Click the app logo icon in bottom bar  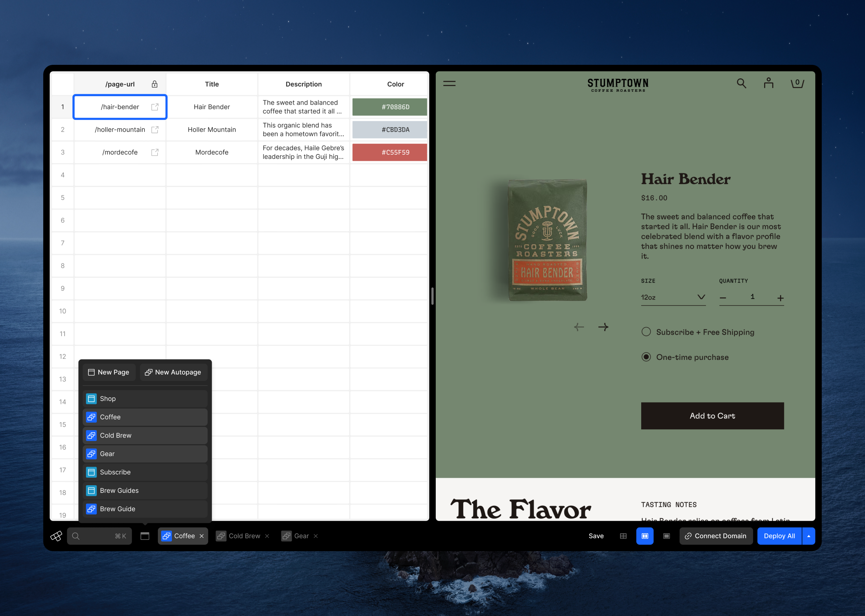click(56, 536)
